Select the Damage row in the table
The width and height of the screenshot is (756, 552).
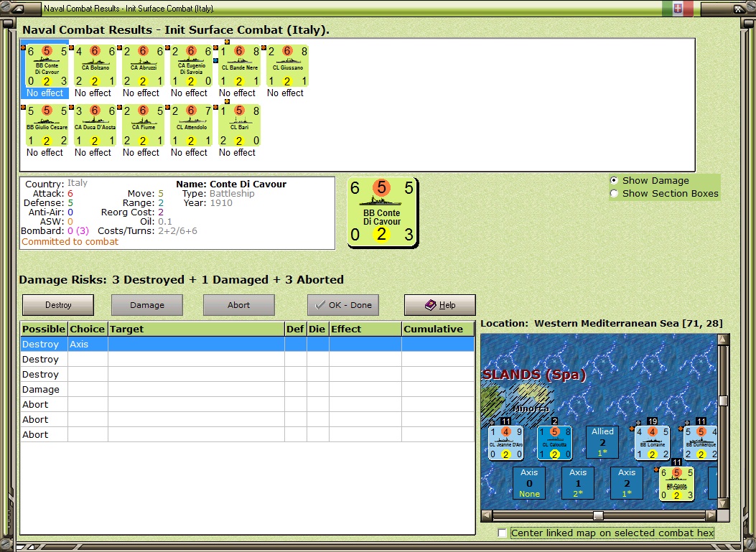coord(248,390)
